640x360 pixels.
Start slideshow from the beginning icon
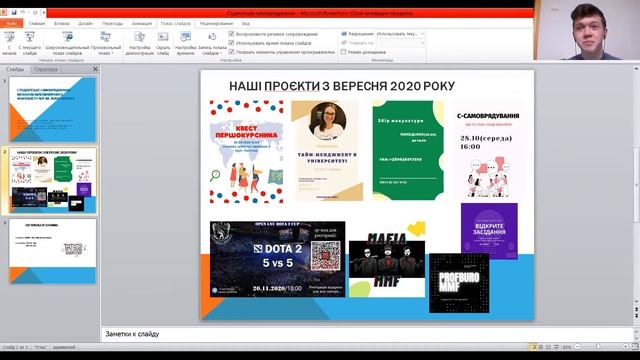[x=9, y=38]
